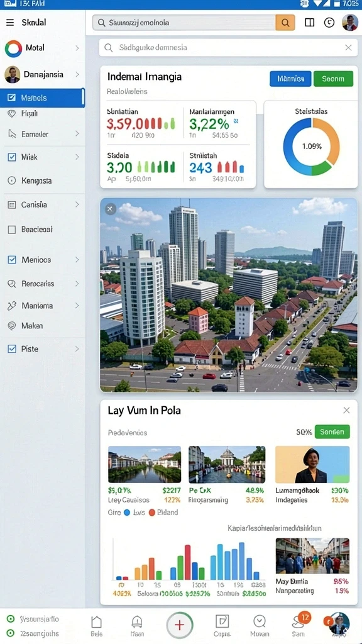
Task: Clear the Sidbguike search field
Action: click(x=348, y=48)
